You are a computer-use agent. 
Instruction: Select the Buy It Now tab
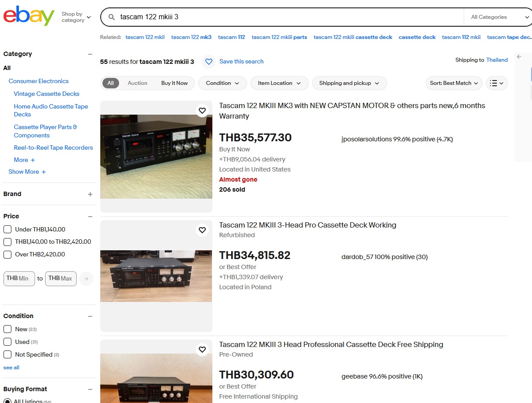point(174,83)
